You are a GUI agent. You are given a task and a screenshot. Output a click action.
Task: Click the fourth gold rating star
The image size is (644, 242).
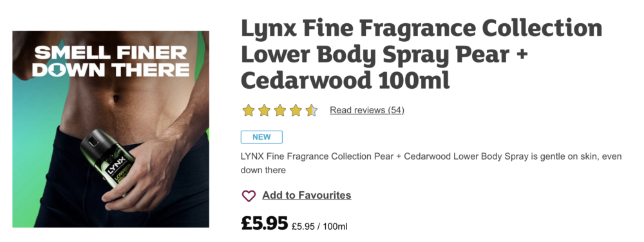coord(296,110)
